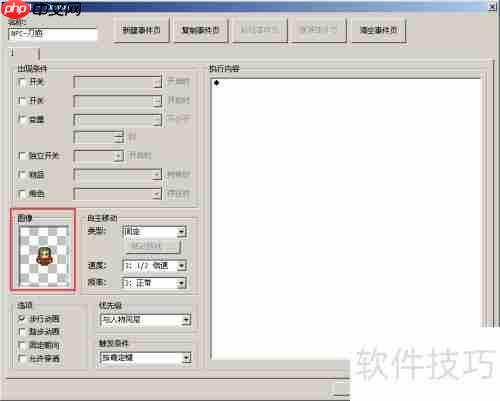Click the event name input field

coord(53,34)
